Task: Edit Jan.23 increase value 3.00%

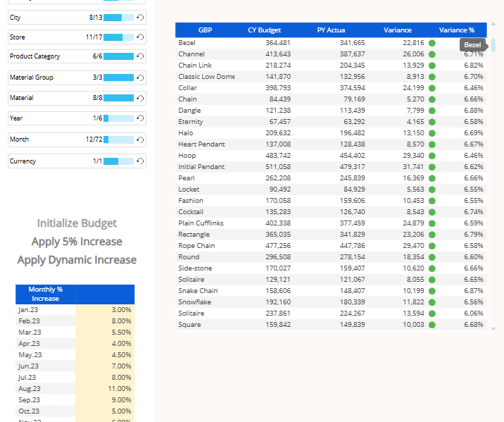Action: tap(105, 310)
